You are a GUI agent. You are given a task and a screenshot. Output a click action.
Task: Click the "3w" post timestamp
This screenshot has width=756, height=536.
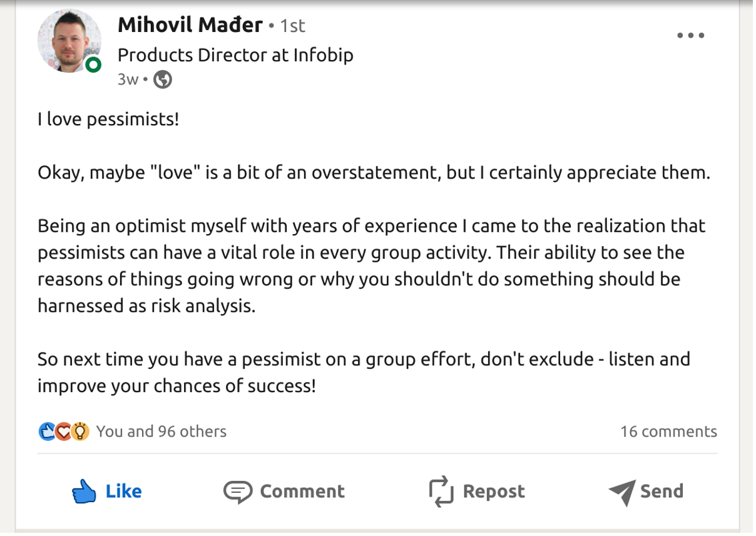pos(128,80)
